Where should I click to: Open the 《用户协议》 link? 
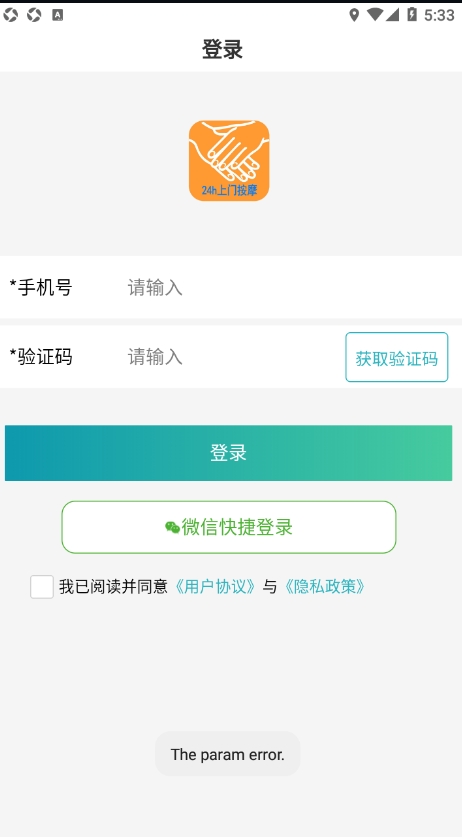216,587
